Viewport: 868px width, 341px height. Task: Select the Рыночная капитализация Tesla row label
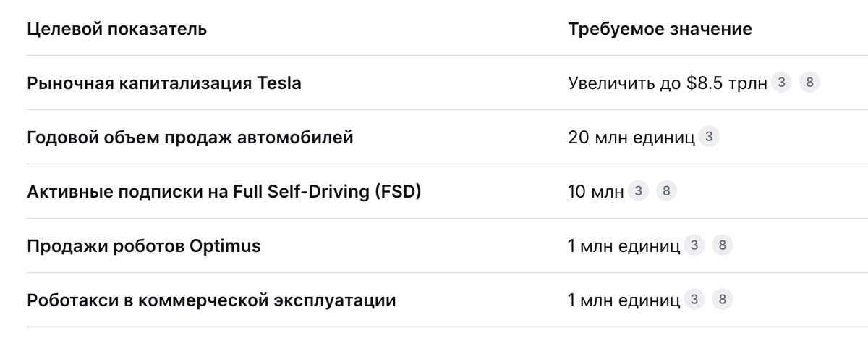pos(164,83)
